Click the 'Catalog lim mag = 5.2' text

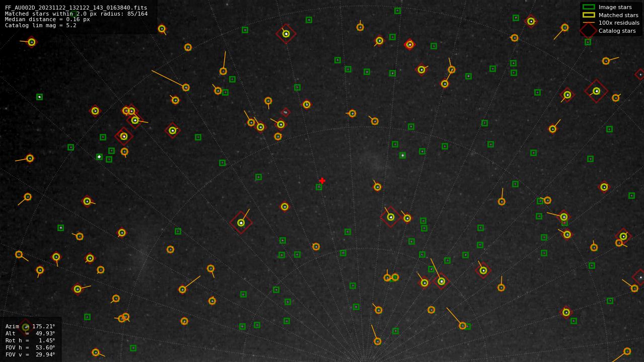pos(41,25)
